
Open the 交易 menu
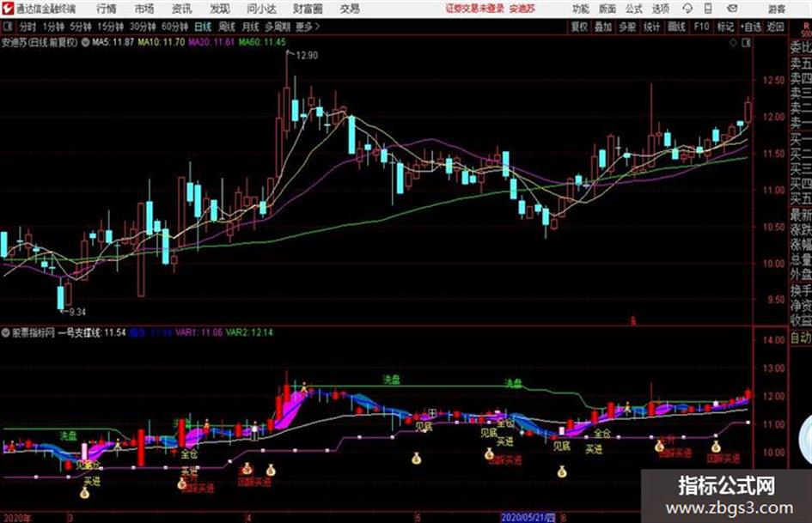coord(350,9)
